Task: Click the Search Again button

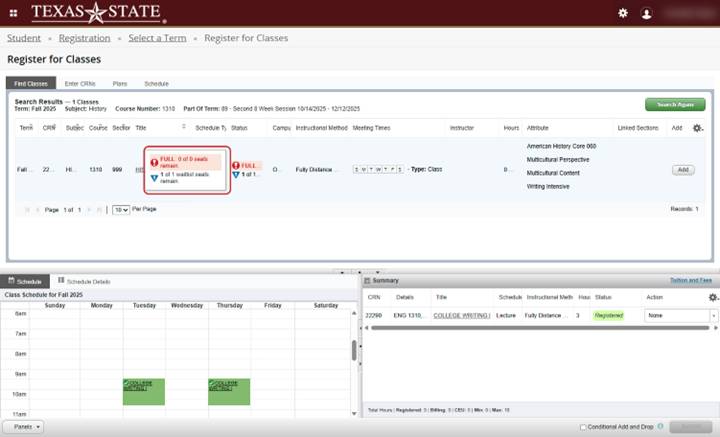Action: tap(675, 104)
